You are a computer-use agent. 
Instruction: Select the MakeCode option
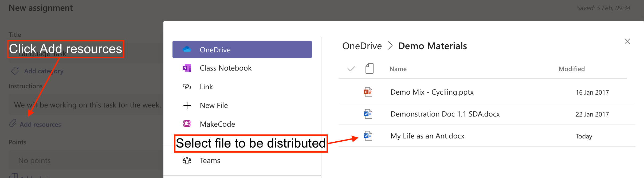[242, 124]
